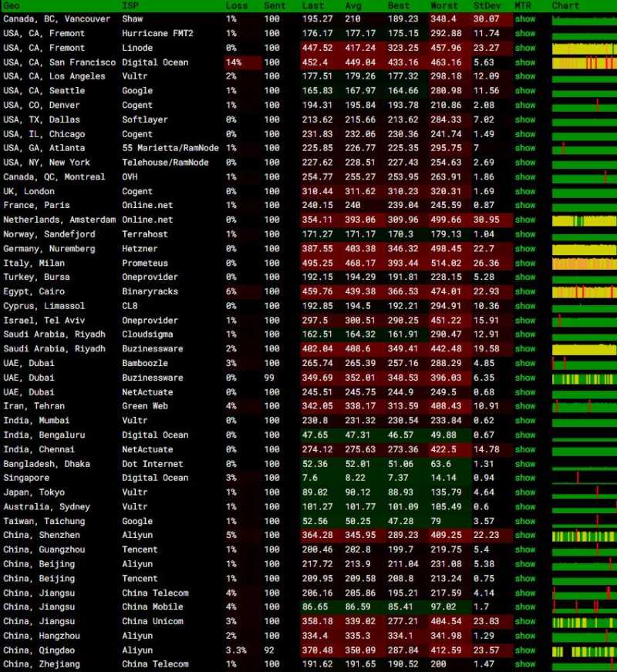617x672 pixels.
Task: Click the Fremont Linode latency chart
Action: (585, 48)
